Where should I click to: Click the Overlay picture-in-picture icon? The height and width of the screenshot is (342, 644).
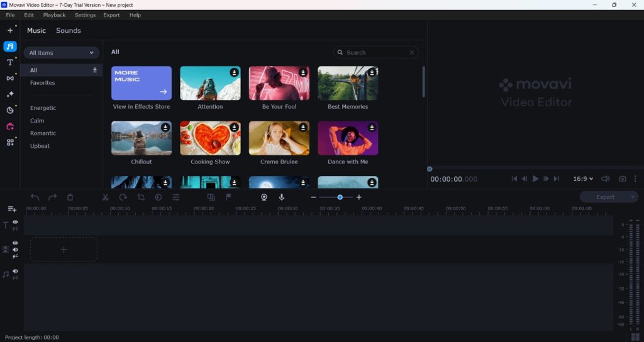[211, 197]
